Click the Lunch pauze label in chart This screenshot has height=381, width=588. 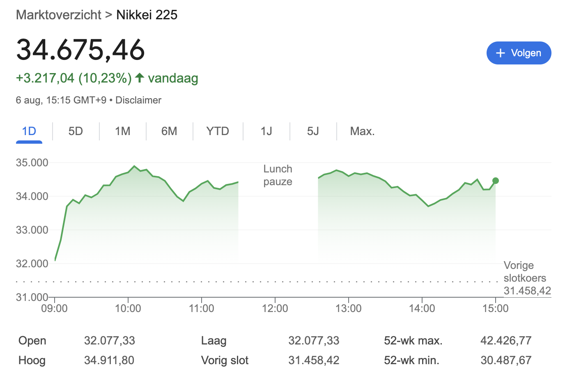tap(278, 175)
